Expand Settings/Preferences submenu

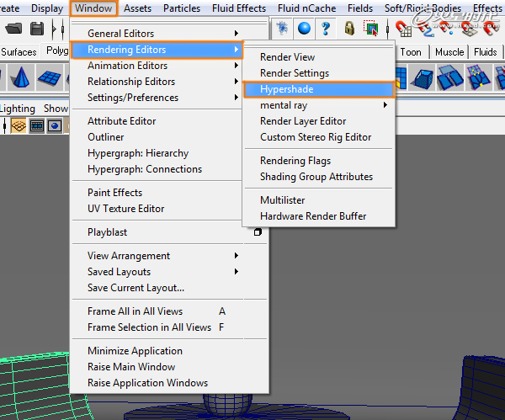(x=157, y=98)
